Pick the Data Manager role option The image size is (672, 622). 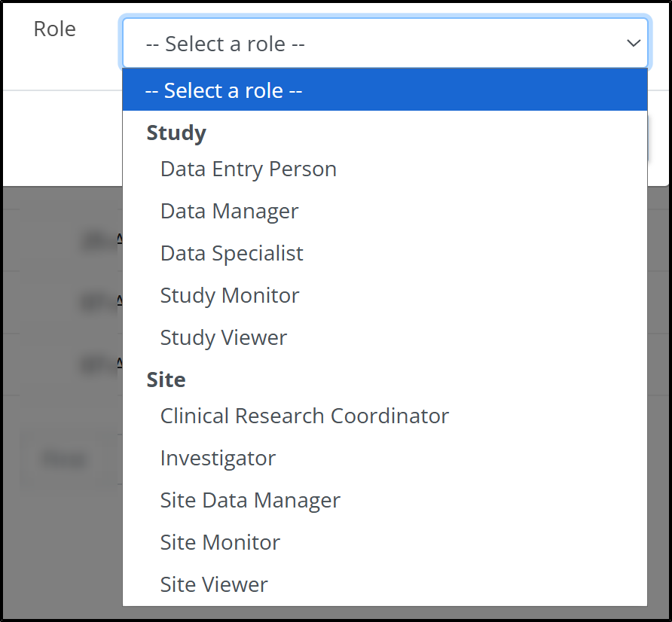[x=230, y=211]
